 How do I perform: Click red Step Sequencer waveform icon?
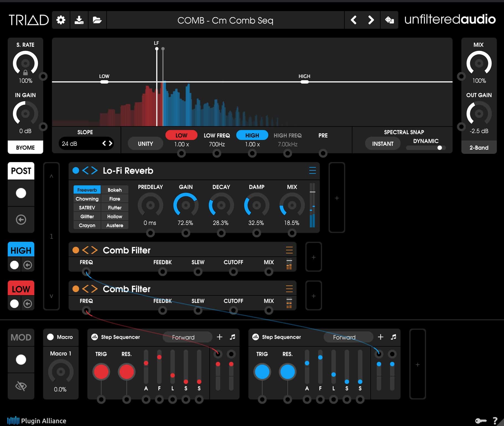pyautogui.click(x=95, y=337)
